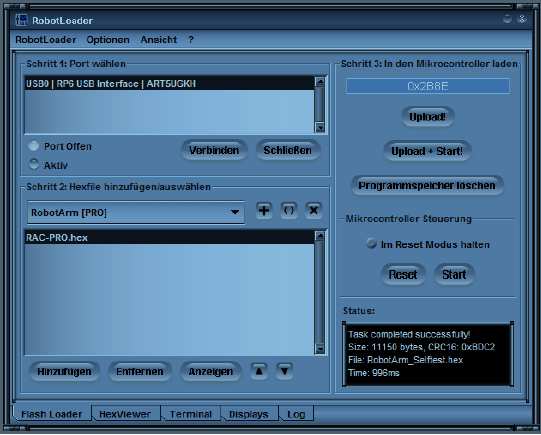
Task: Toggle the Port Offen indicator
Action: (34, 146)
